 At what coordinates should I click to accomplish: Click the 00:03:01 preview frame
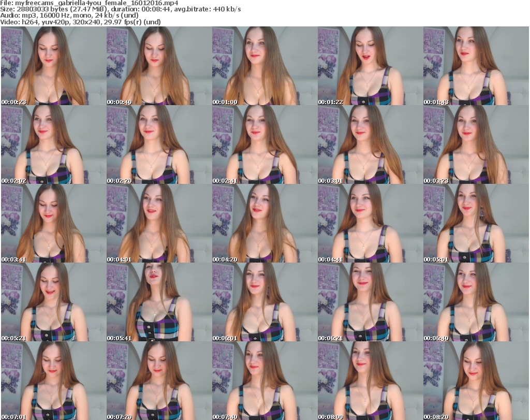tap(370, 144)
